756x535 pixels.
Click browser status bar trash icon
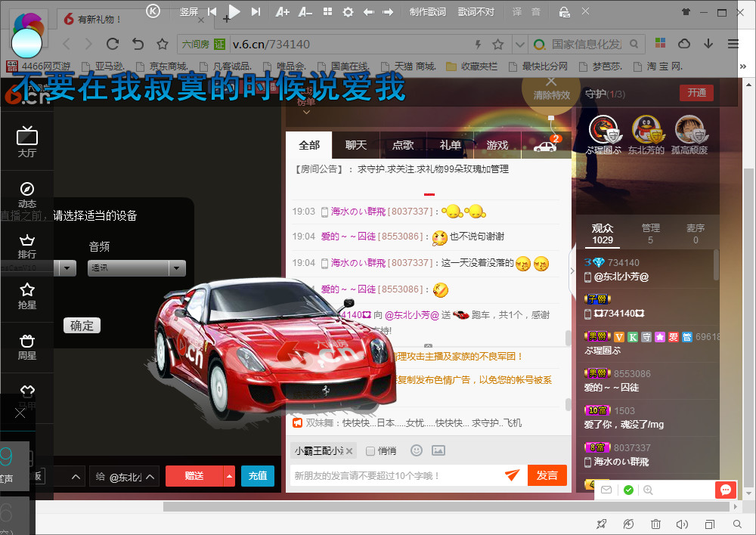point(655,524)
